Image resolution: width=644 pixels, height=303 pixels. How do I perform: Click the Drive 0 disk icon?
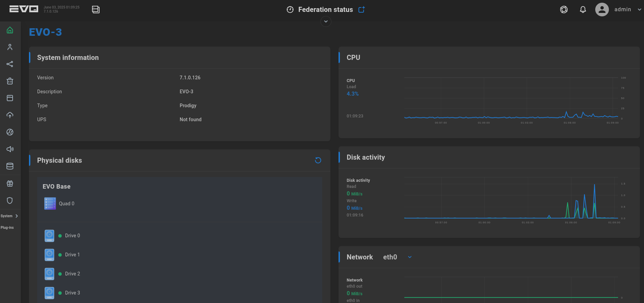pyautogui.click(x=49, y=236)
